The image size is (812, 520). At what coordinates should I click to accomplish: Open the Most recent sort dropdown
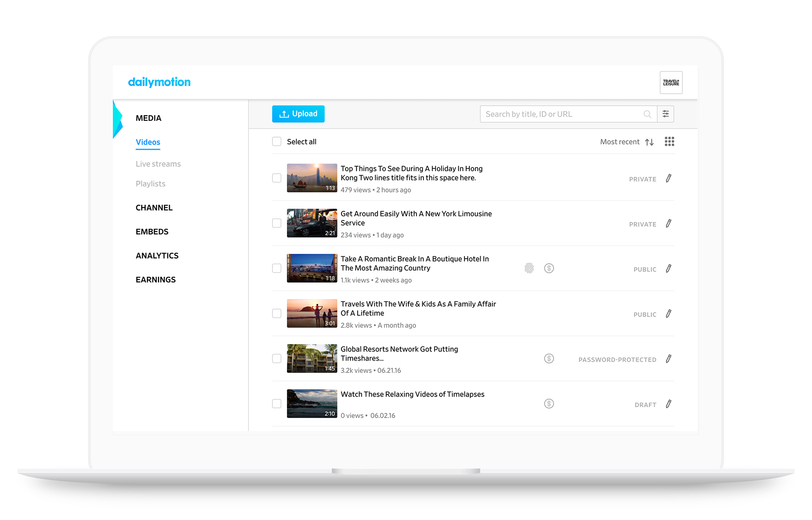pos(620,142)
